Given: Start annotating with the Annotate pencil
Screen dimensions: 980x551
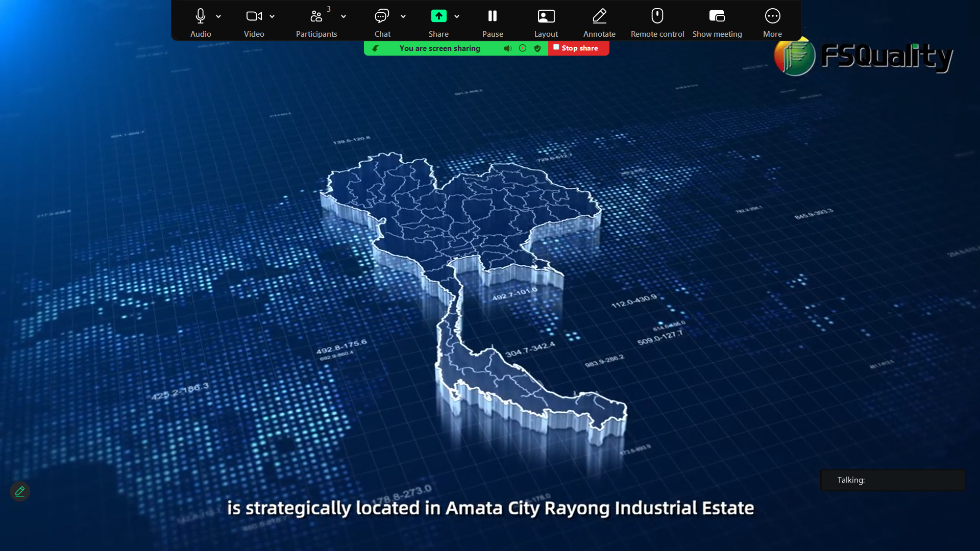Looking at the screenshot, I should 599,16.
